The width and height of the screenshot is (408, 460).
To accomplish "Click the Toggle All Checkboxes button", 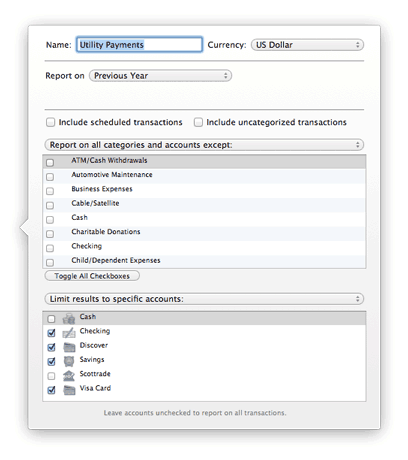I will pos(92,276).
